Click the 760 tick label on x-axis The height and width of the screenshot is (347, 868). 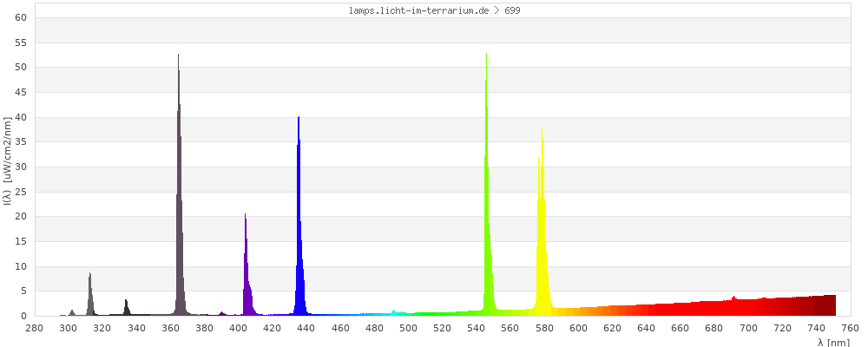pos(851,328)
